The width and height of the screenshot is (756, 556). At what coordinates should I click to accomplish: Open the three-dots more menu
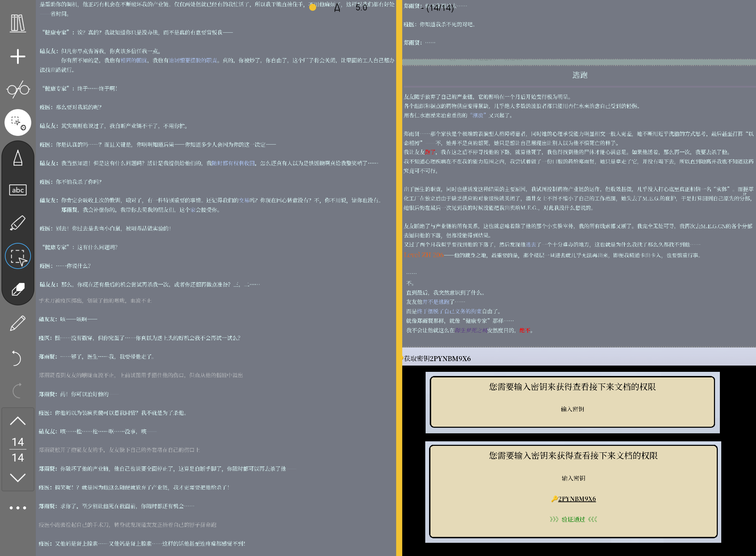tap(18, 508)
